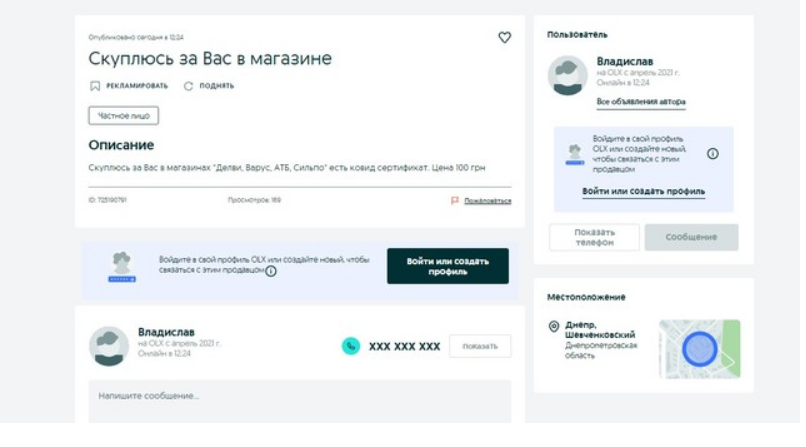Click the Напишите сообщение text field
The height and width of the screenshot is (447, 806).
tap(300, 400)
